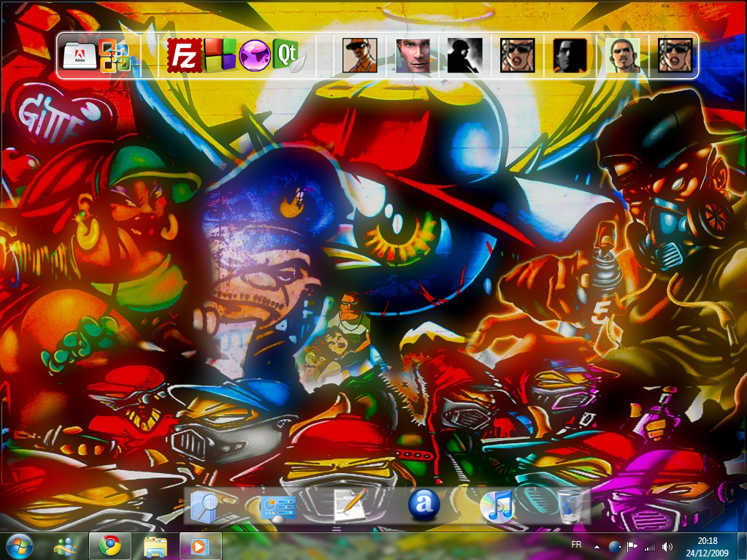Screen dimensions: 747x560
Task: Click the colored blocks icon beside FileZilla
Action: coord(220,55)
